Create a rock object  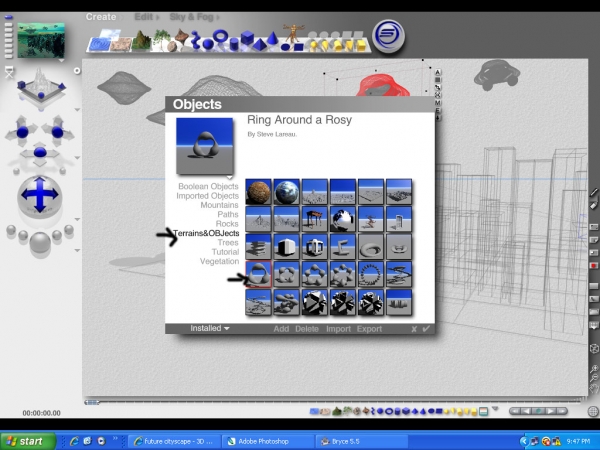173,47
